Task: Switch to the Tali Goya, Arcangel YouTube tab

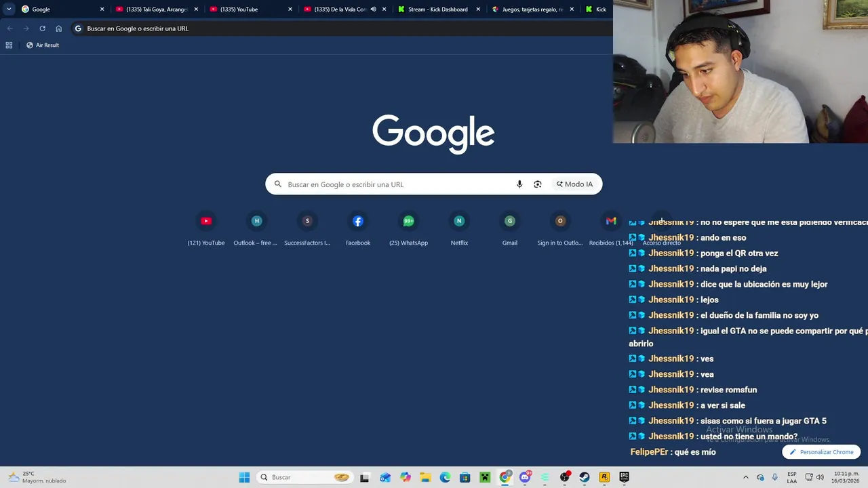Action: (157, 9)
